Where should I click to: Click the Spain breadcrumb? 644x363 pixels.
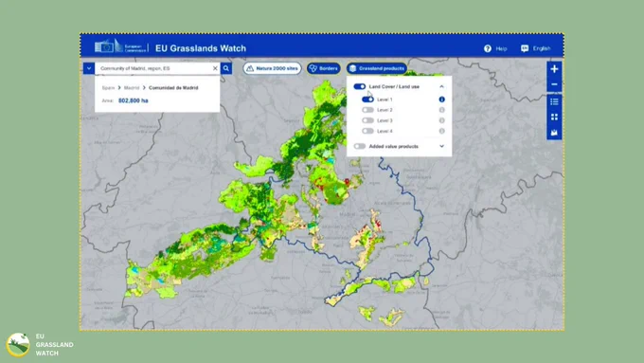[108, 88]
